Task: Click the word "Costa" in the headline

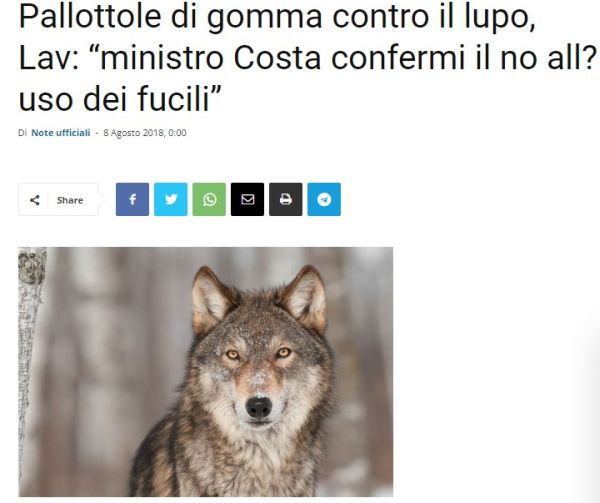Action: (277, 57)
